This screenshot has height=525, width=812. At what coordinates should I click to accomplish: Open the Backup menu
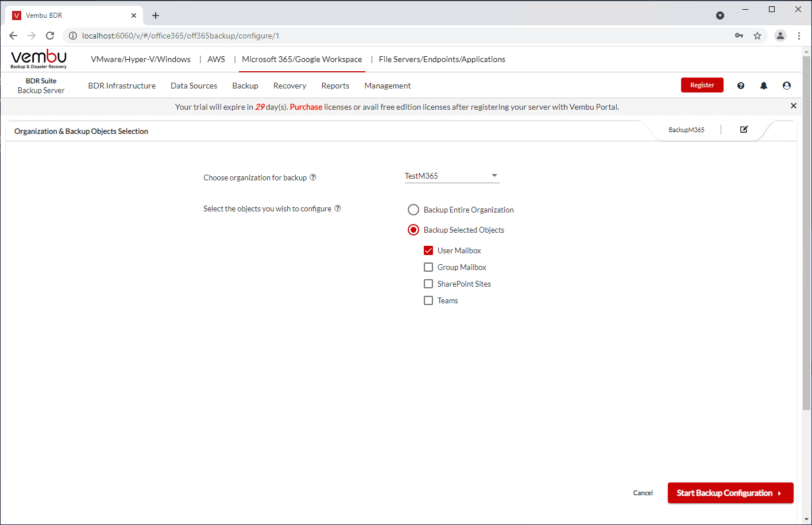[x=245, y=86]
